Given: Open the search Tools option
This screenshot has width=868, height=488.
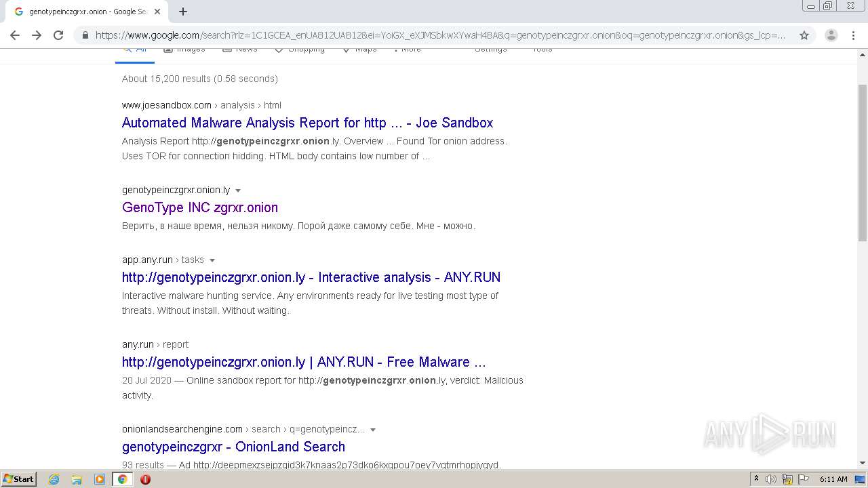Looking at the screenshot, I should [x=542, y=51].
